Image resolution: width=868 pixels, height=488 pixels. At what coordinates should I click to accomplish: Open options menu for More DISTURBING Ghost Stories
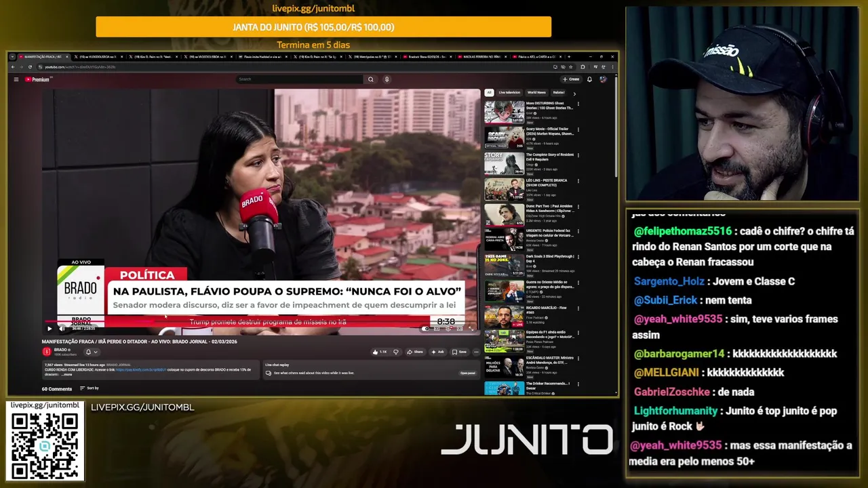click(578, 104)
